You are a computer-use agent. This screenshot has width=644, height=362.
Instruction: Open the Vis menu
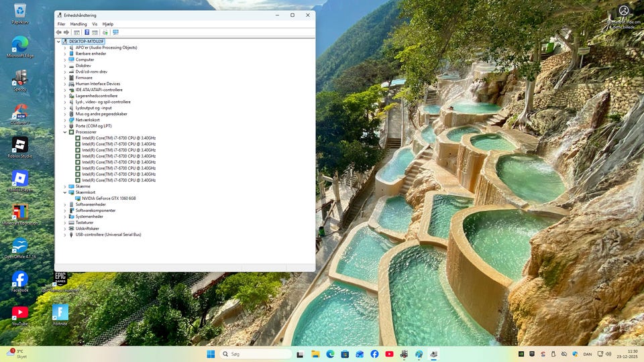[95, 24]
